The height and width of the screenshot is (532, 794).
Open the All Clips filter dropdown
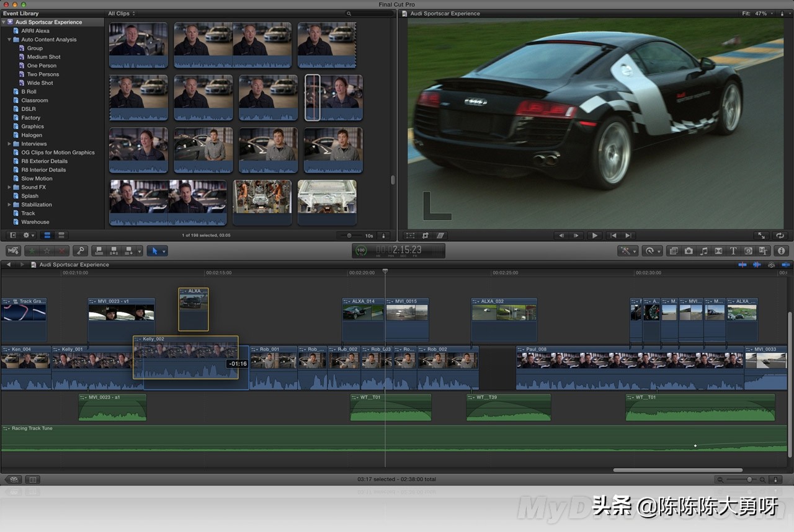click(x=122, y=14)
